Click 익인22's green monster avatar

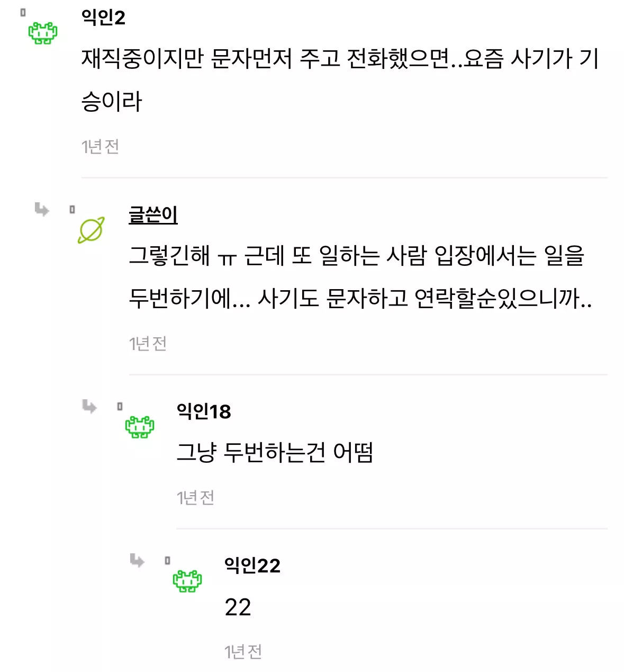(x=187, y=581)
